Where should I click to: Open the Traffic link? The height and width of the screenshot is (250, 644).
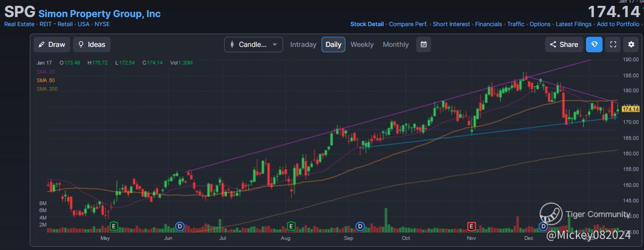(516, 24)
